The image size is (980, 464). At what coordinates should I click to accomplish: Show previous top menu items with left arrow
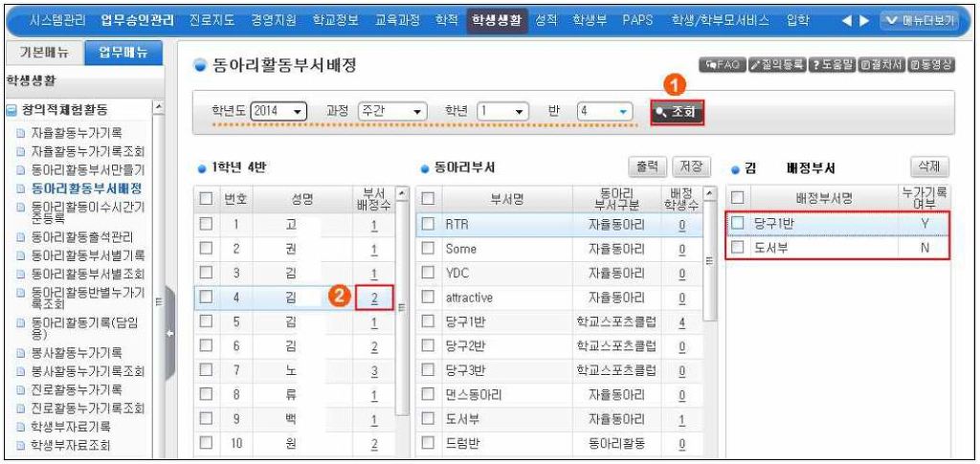[x=847, y=21]
